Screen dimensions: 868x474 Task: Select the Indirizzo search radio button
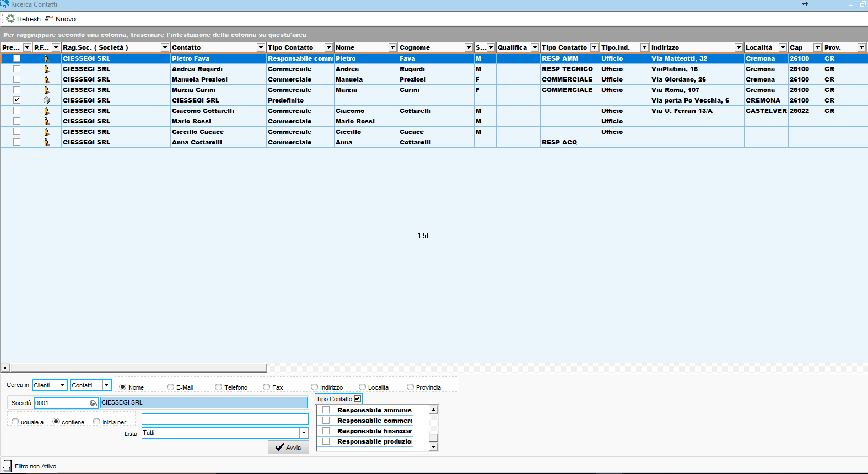[x=315, y=387]
